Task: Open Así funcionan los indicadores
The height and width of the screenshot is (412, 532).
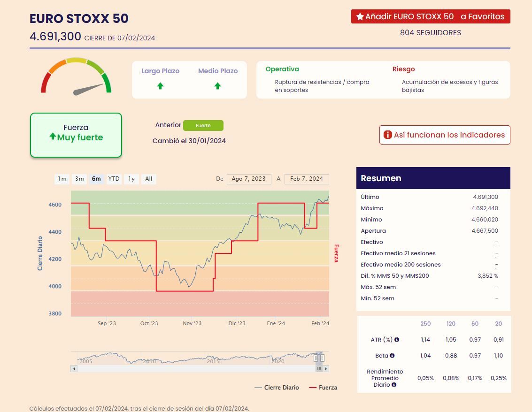Action: [444, 135]
